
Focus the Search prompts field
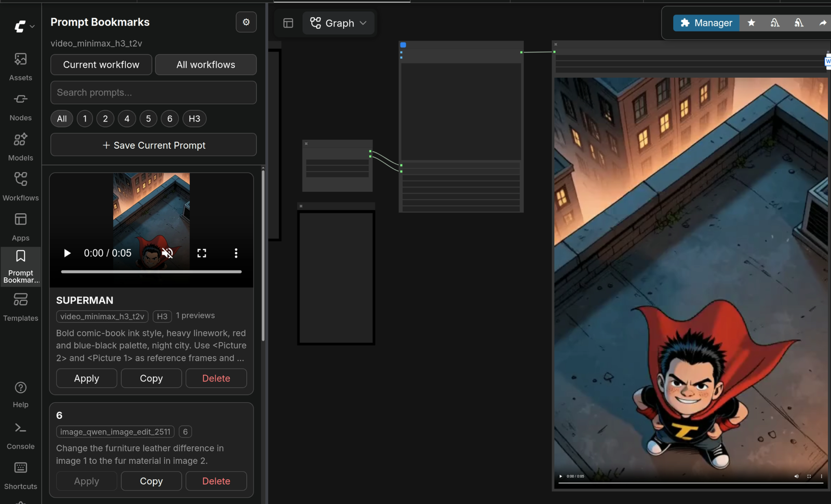154,92
